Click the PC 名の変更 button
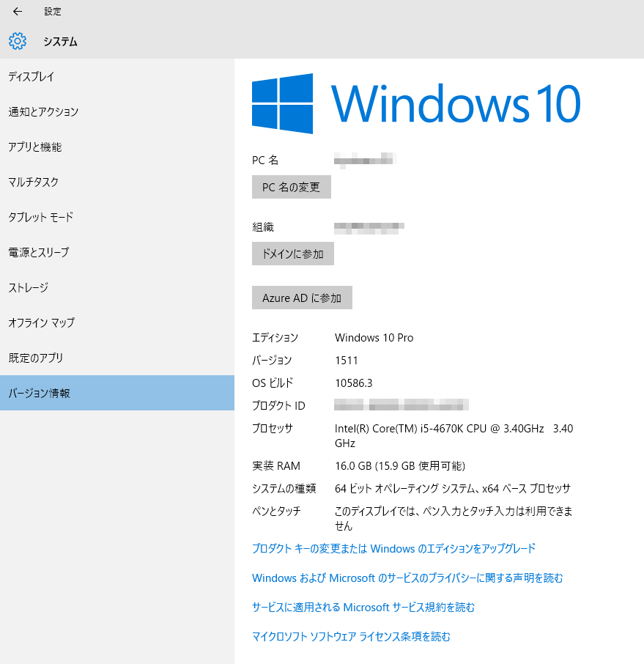The image size is (644, 664). point(292,187)
